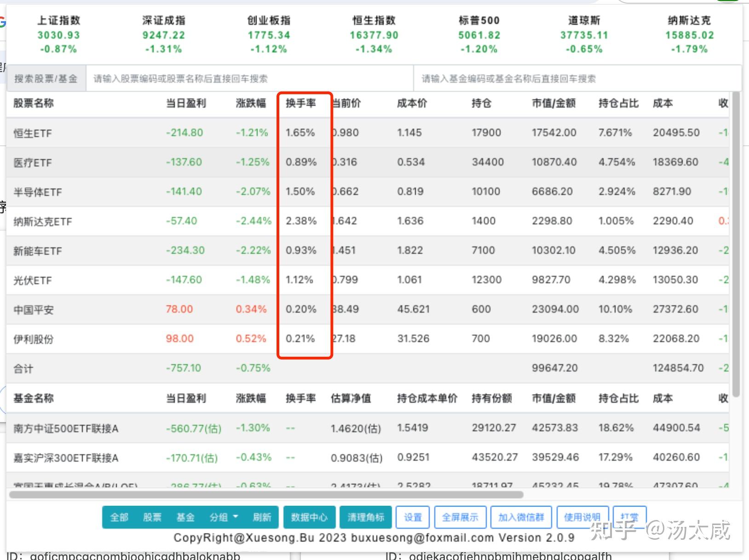
Task: Open 数据中心 data center
Action: pyautogui.click(x=309, y=517)
